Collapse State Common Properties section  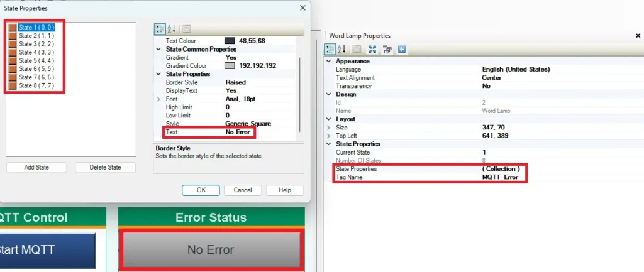pos(158,49)
